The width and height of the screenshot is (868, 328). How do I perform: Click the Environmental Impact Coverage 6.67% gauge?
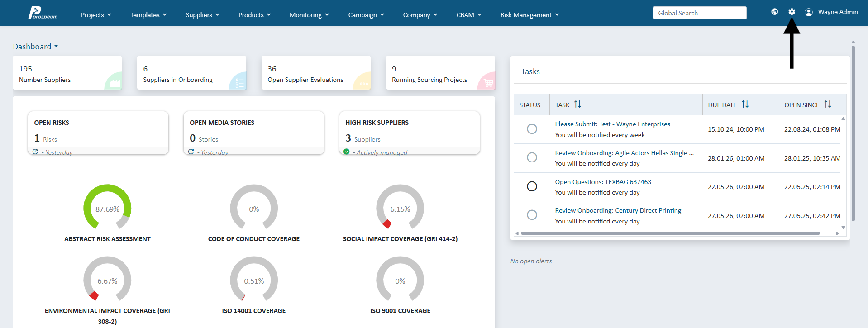[x=107, y=279]
